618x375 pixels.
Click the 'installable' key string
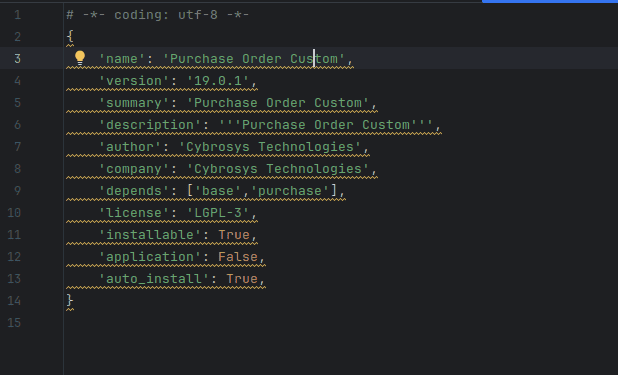tap(150, 235)
